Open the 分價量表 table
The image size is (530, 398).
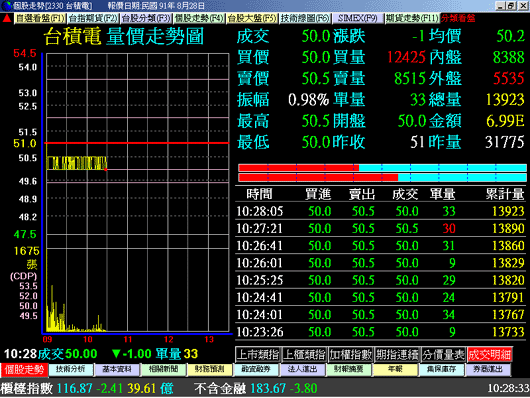point(443,355)
